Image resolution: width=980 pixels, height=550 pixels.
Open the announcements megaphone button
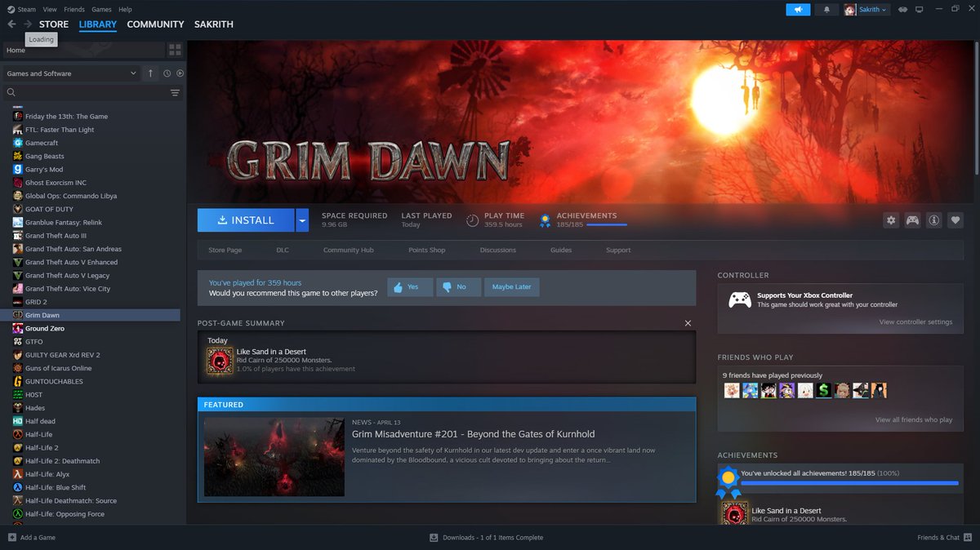(798, 10)
